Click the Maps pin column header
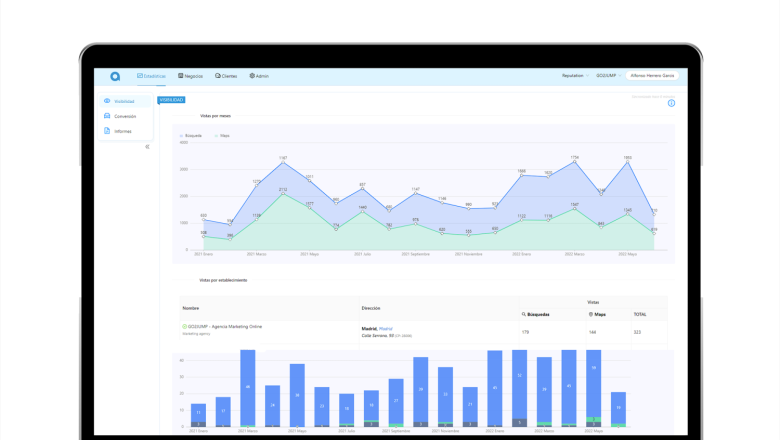780x440 pixels. coord(598,314)
